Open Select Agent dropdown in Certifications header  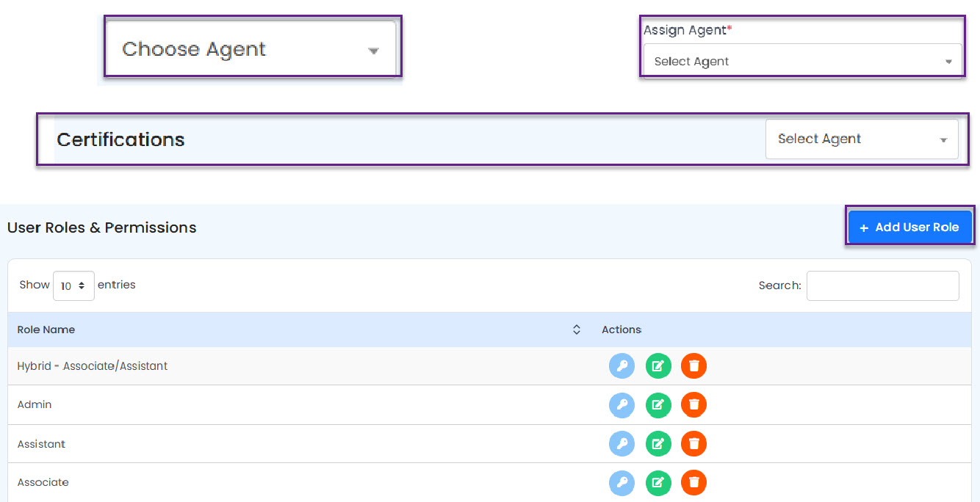pyautogui.click(x=861, y=139)
